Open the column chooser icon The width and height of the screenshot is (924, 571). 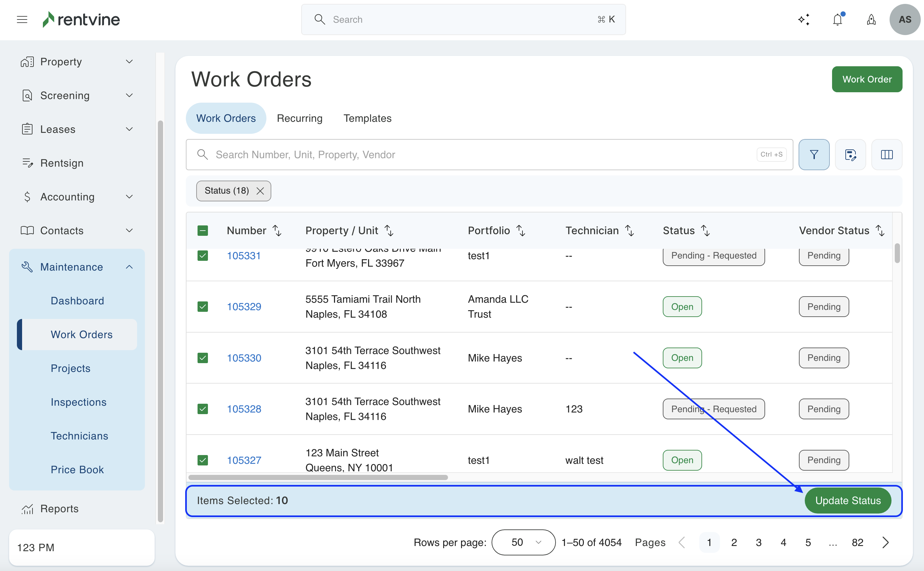pyautogui.click(x=887, y=155)
